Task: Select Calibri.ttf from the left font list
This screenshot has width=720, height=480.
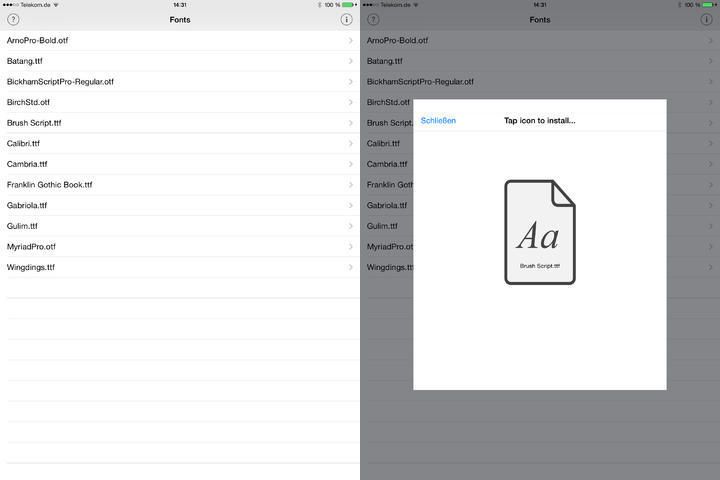Action: coord(23,144)
